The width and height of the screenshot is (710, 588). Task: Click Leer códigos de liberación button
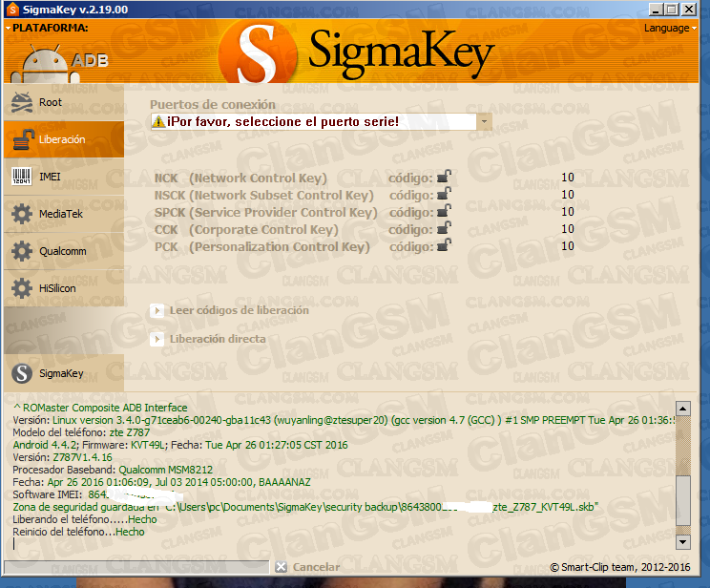pos(230,311)
